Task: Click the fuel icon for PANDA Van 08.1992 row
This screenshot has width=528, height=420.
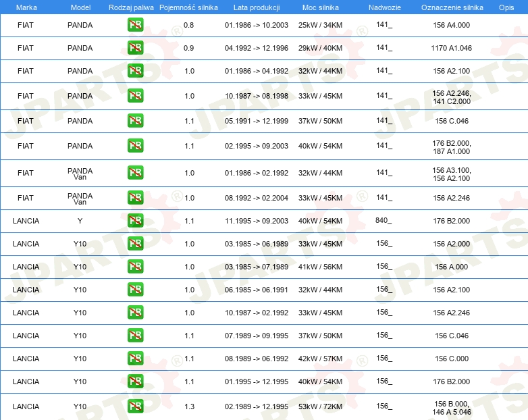Action: click(x=135, y=198)
